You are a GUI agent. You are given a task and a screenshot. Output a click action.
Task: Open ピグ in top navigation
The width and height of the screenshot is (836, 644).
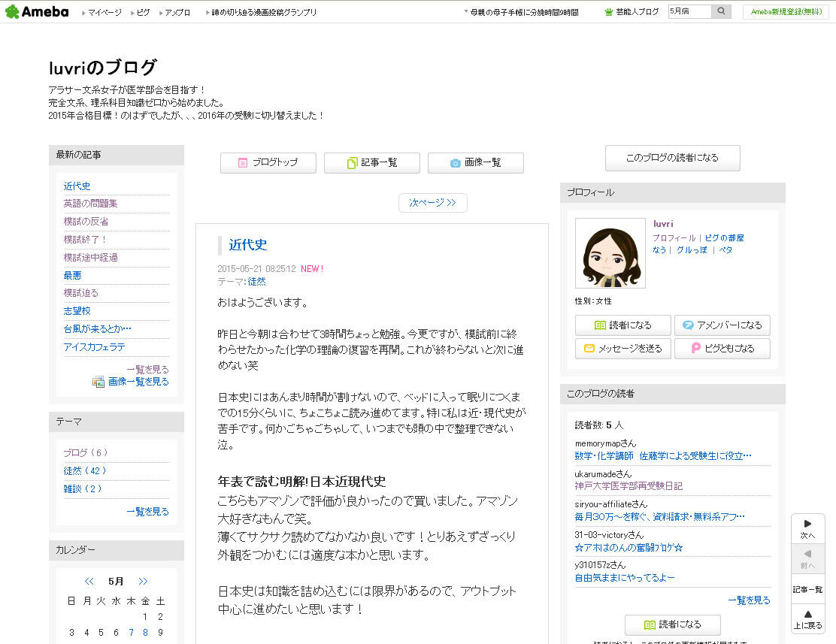tap(143, 12)
